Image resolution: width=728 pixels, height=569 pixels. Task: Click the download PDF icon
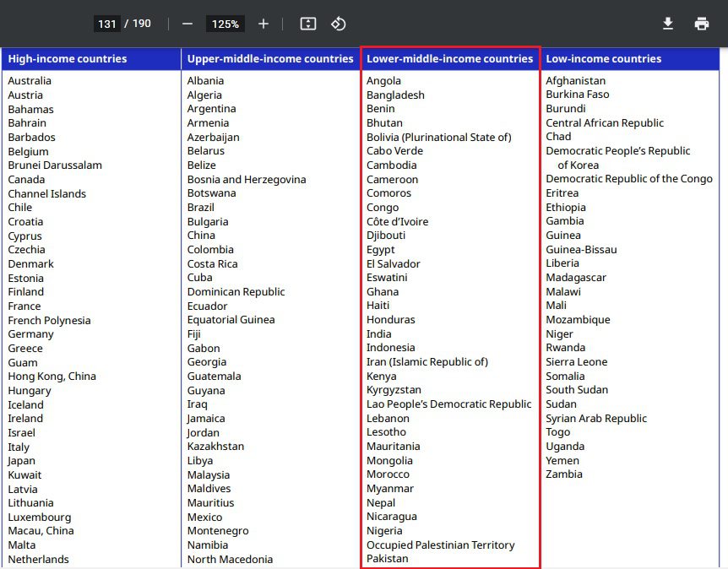click(668, 23)
